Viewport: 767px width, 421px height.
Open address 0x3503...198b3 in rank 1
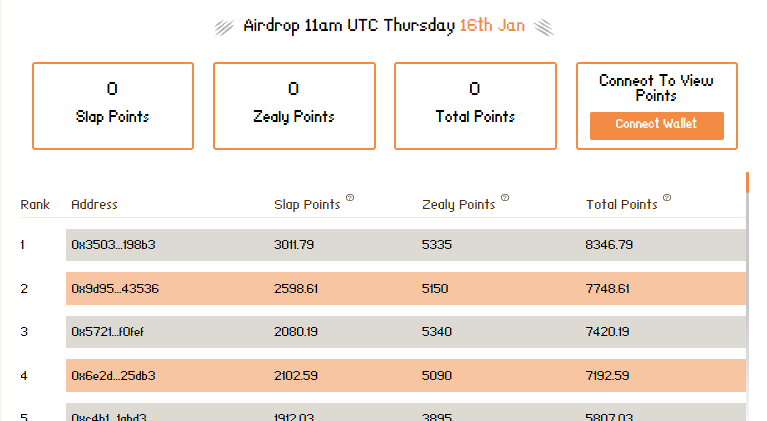113,244
